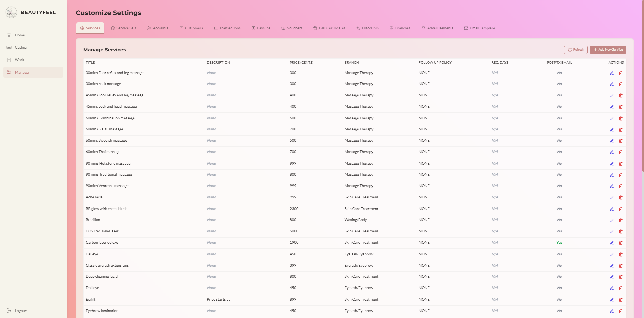
Task: Go to Email Template tab
Action: coord(480,28)
